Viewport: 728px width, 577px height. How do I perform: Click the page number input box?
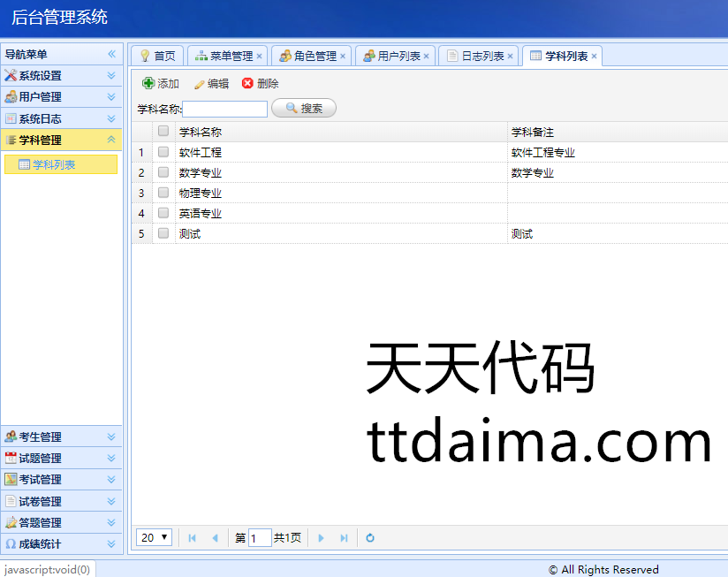point(260,538)
